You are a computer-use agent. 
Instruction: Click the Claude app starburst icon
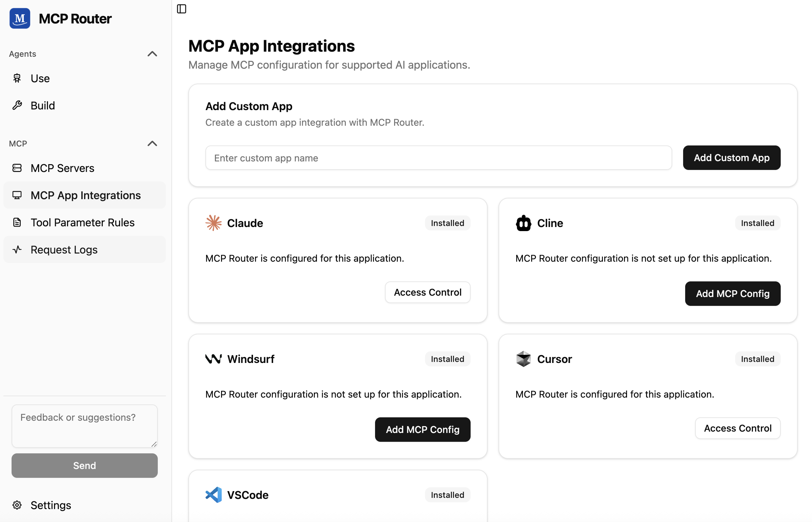click(x=214, y=223)
